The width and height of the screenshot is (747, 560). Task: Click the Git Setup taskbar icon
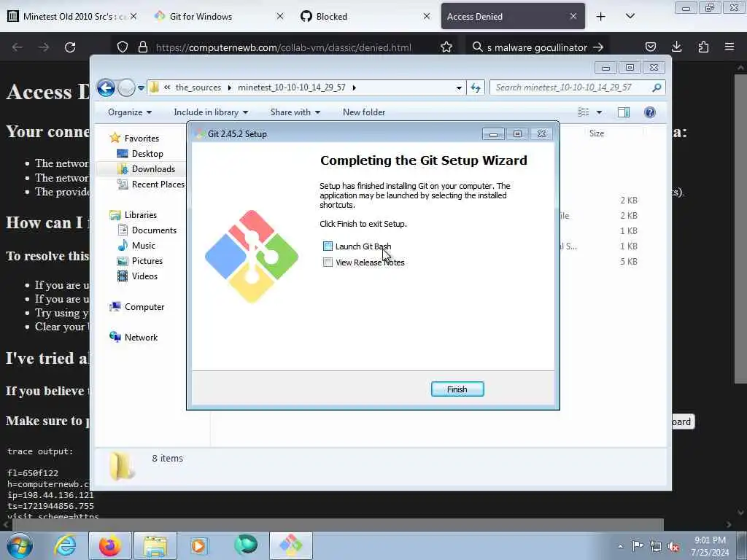(x=291, y=545)
